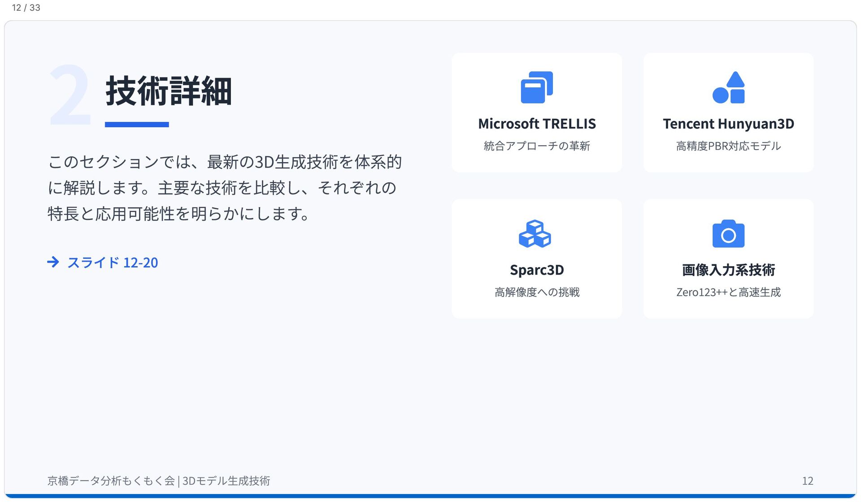861x504 pixels.
Task: Click the 統合アプローチの革新 subtitle
Action: pos(537,146)
